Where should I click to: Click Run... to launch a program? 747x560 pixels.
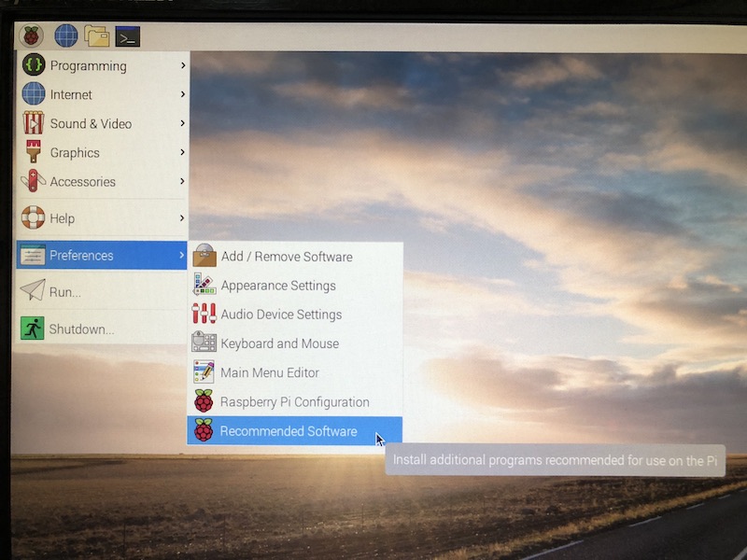pyautogui.click(x=65, y=292)
